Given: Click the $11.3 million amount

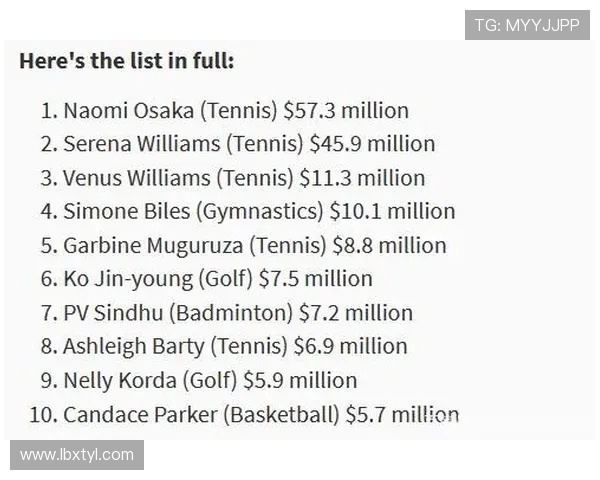Looking at the screenshot, I should point(362,178).
